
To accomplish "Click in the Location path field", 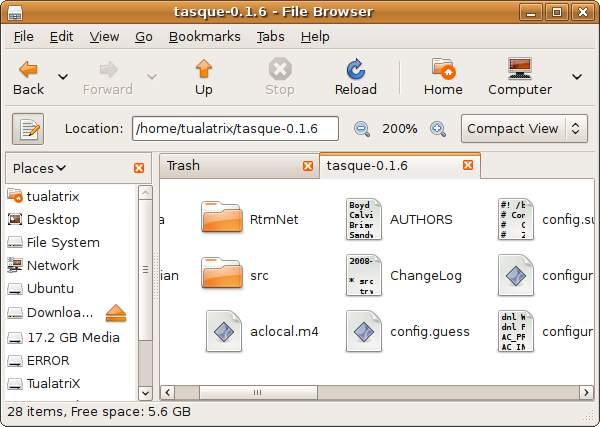I will (x=235, y=129).
